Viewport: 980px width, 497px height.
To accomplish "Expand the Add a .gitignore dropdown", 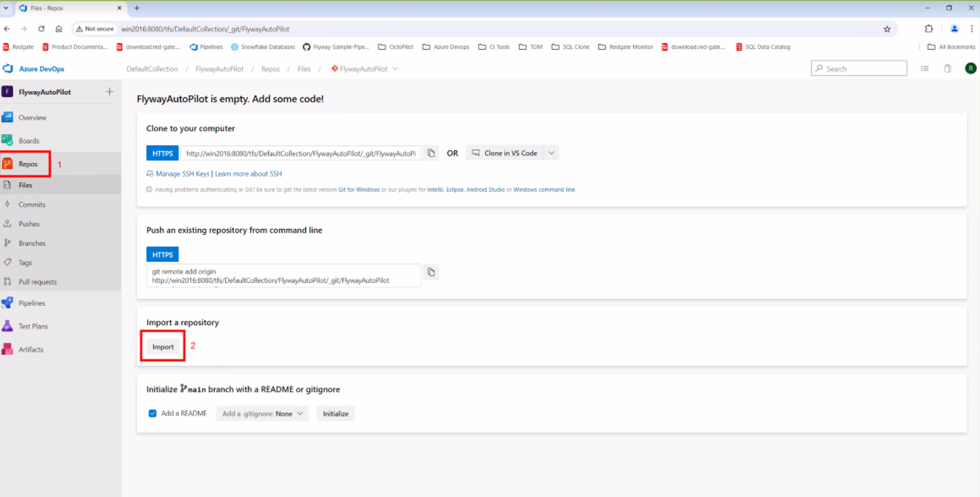I will [263, 413].
